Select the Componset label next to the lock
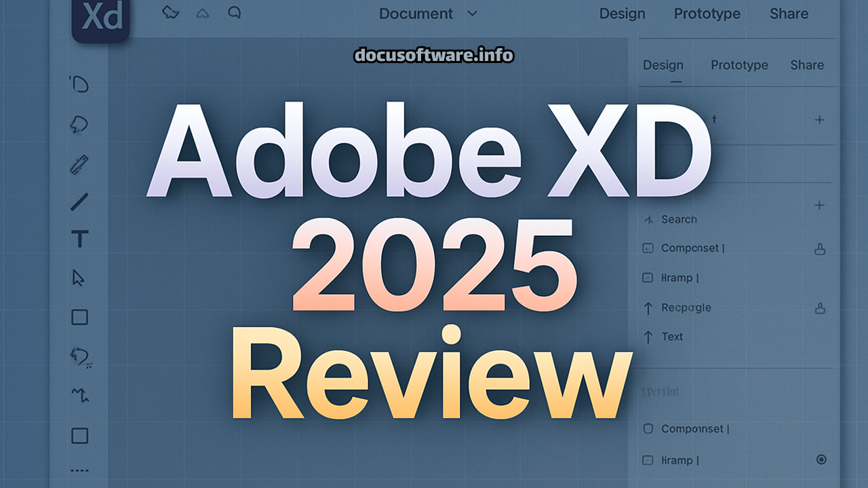868x488 pixels. pos(692,249)
